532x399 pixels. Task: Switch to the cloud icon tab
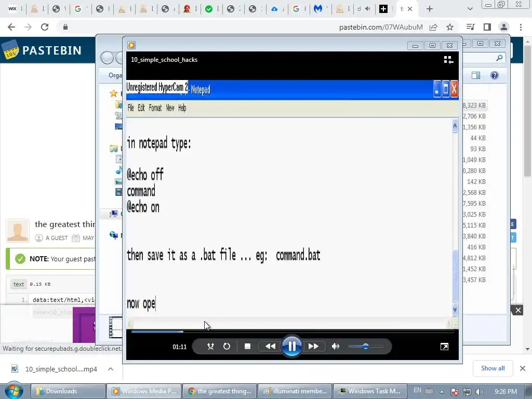coord(274,9)
